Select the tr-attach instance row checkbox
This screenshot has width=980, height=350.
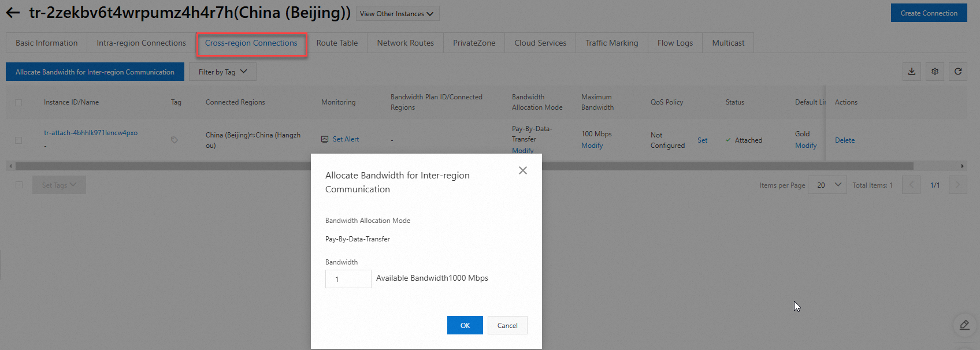pos(18,140)
